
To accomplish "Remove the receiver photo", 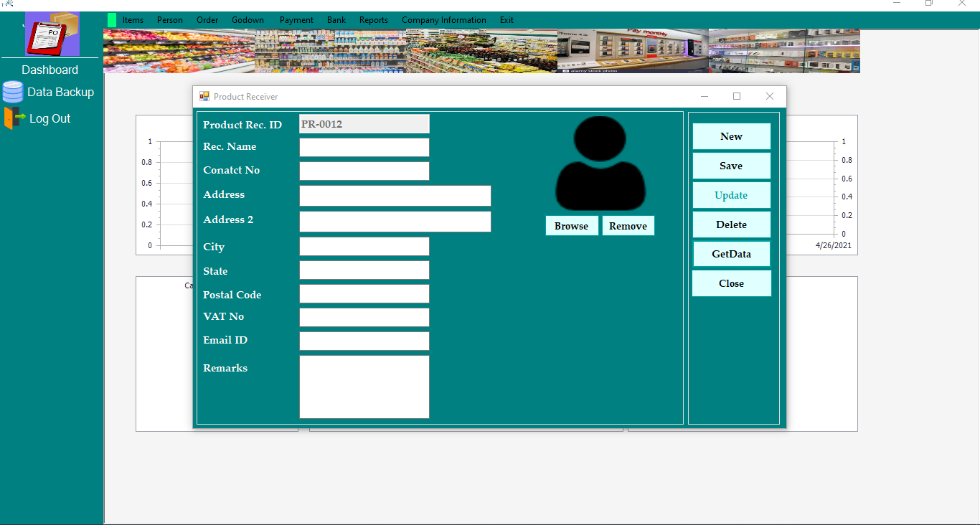I will pos(628,225).
